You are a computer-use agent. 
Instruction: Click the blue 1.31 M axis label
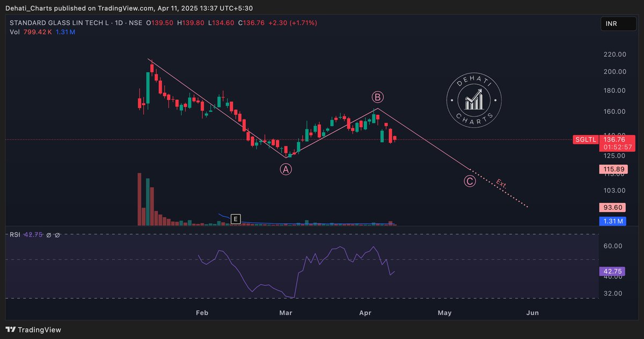point(613,221)
